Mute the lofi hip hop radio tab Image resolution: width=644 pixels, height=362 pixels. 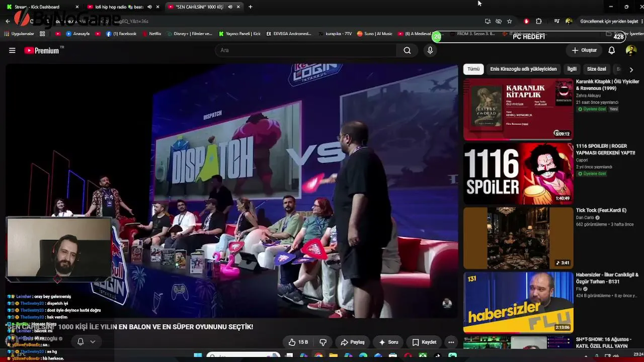pos(149,7)
